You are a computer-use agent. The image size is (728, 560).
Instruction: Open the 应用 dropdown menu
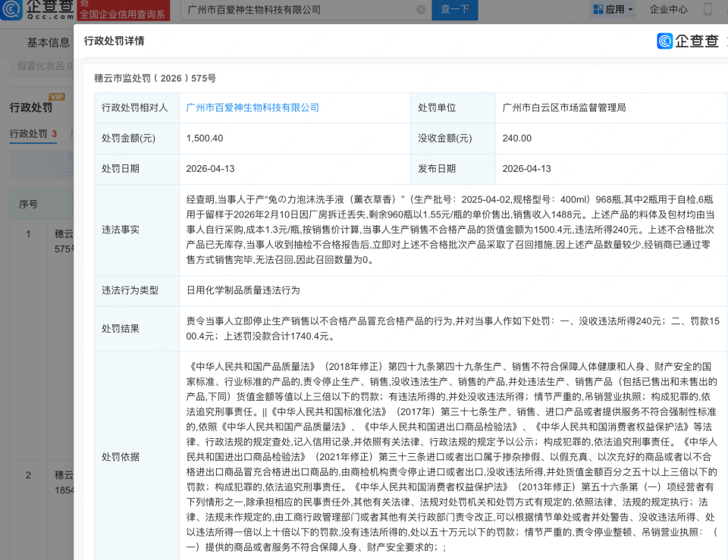pos(613,9)
